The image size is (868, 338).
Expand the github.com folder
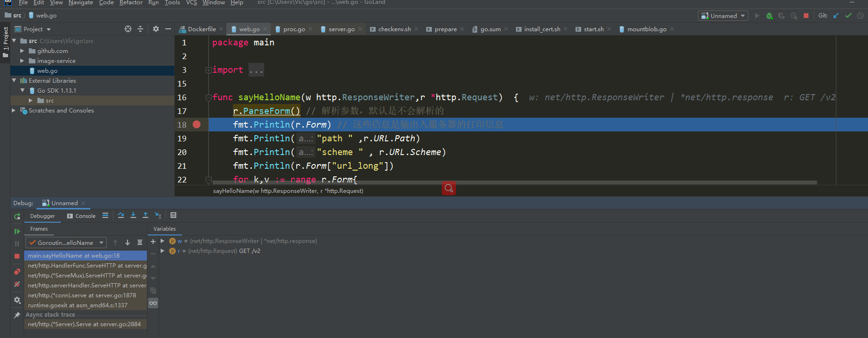[22, 51]
